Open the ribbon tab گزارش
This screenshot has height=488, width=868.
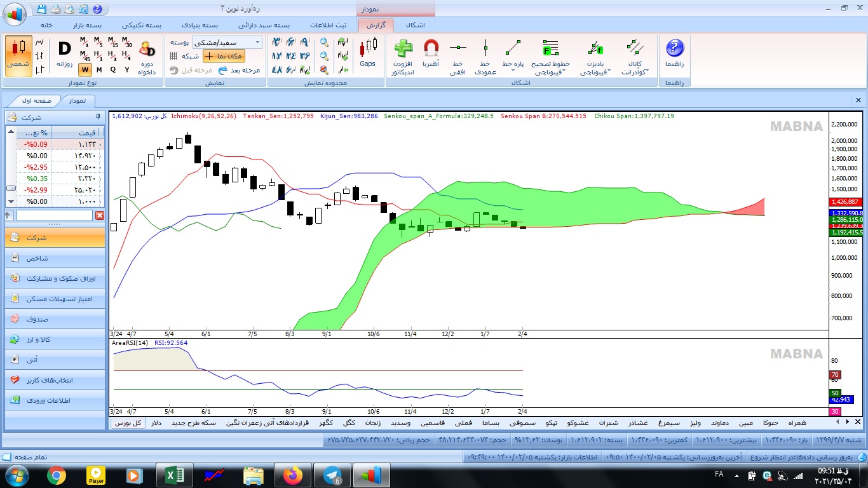coord(376,25)
